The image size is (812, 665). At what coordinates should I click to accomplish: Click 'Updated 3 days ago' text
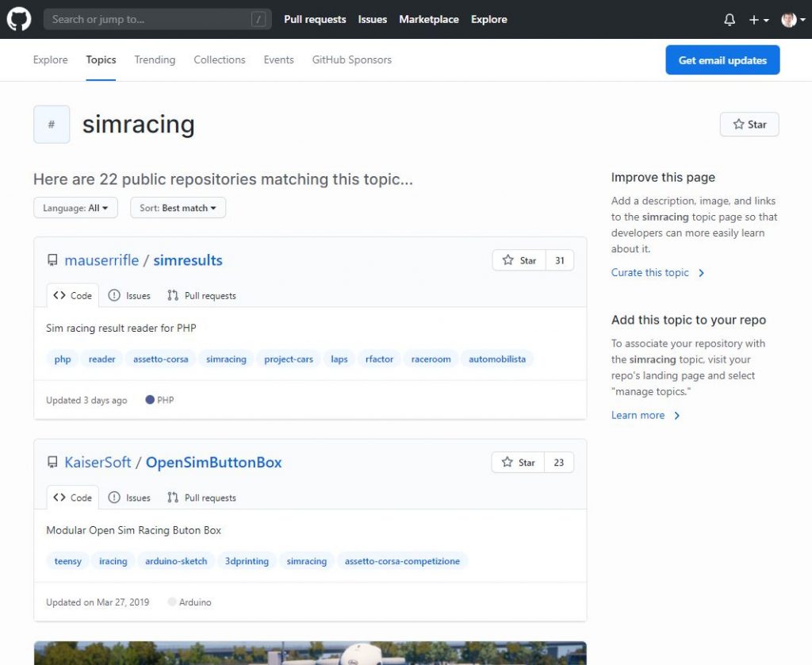click(x=86, y=400)
